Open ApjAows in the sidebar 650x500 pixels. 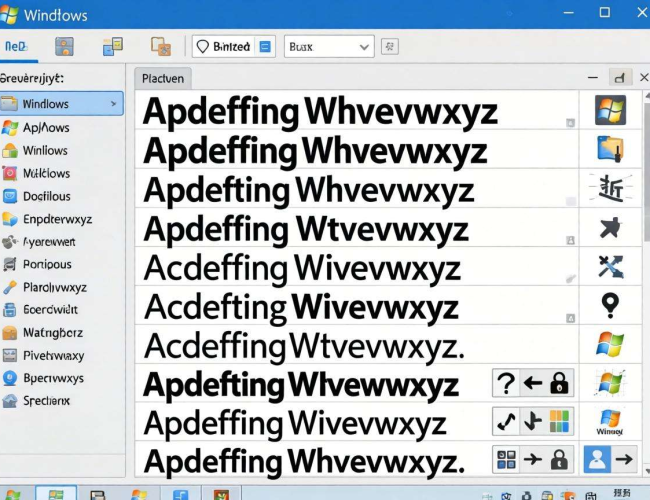click(x=46, y=128)
